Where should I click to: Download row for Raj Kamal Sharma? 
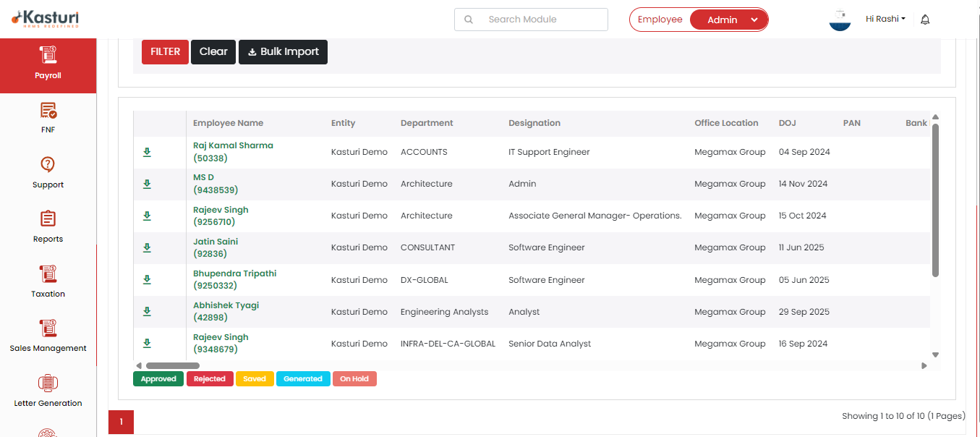click(x=147, y=152)
